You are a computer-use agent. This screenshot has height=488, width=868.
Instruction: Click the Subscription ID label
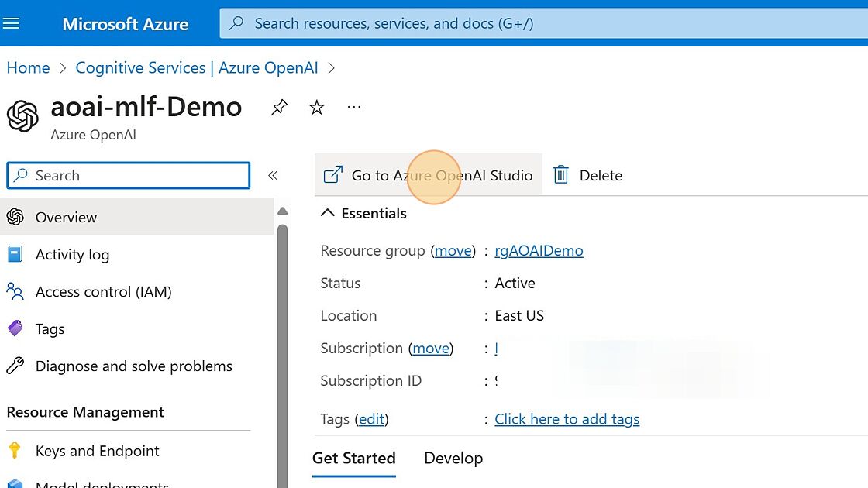pos(371,380)
